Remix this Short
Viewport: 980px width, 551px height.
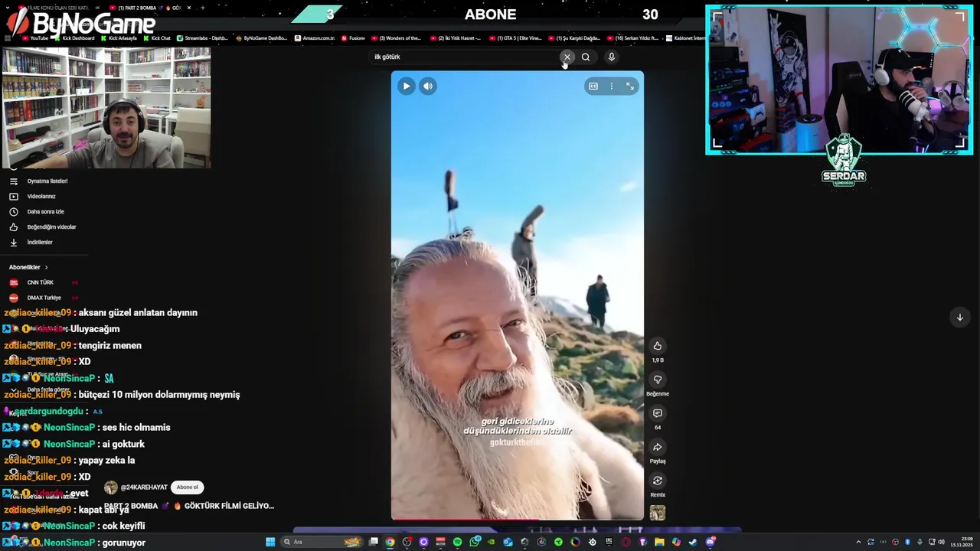click(657, 481)
